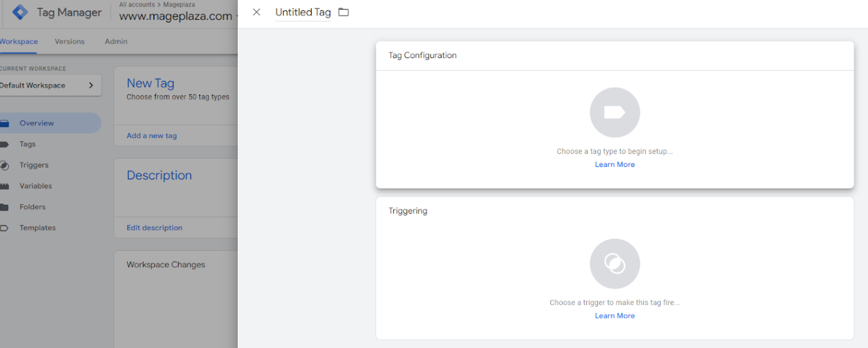Open folder icon next to Untitled Tag

pyautogui.click(x=344, y=12)
